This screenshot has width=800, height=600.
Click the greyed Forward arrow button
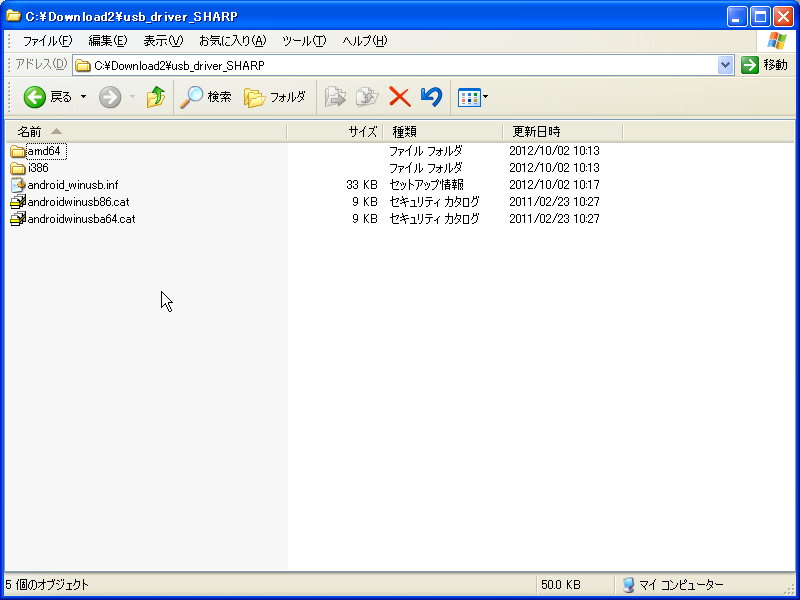(110, 97)
